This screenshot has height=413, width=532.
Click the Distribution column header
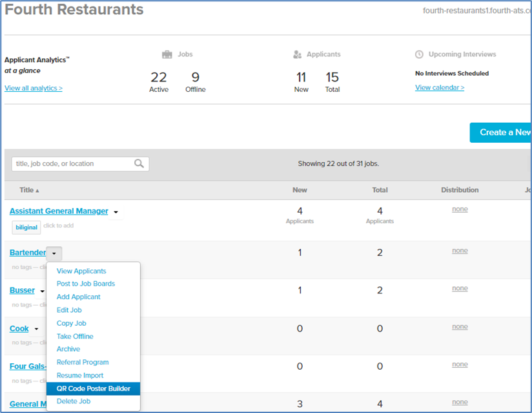[460, 190]
